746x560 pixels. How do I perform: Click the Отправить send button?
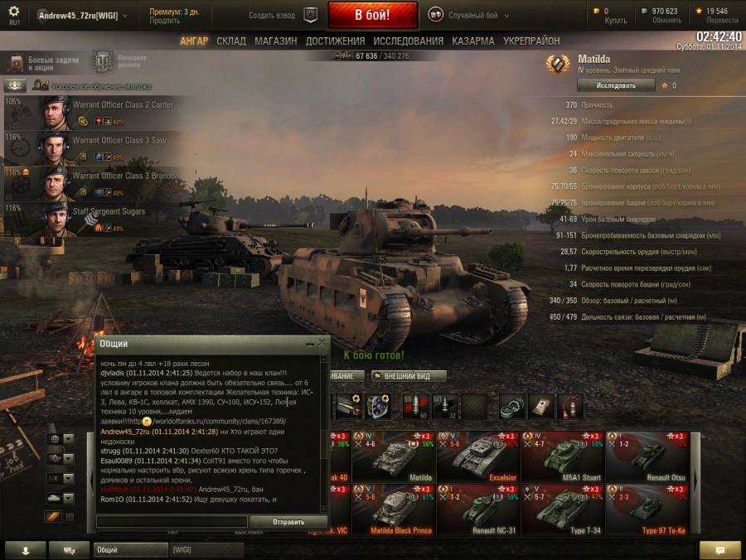288,522
